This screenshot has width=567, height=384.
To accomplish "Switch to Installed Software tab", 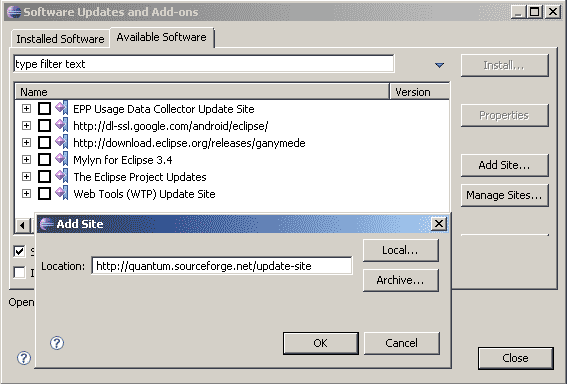I will tap(60, 39).
